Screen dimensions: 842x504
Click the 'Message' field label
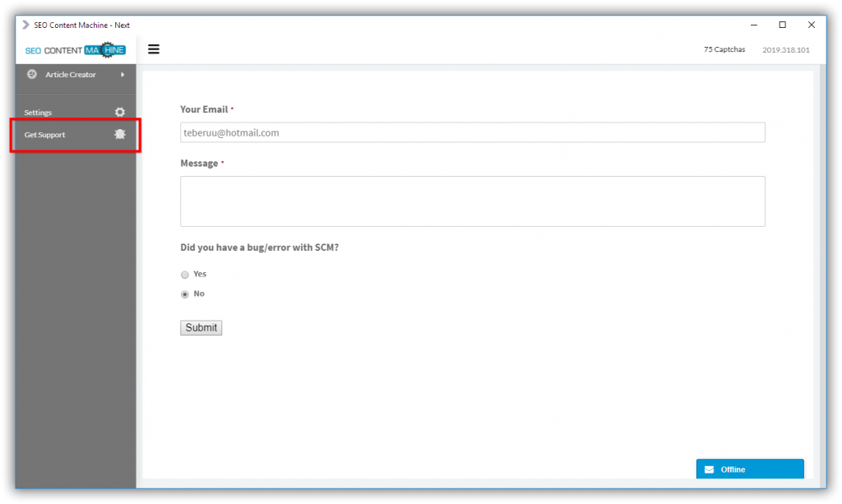tap(199, 163)
